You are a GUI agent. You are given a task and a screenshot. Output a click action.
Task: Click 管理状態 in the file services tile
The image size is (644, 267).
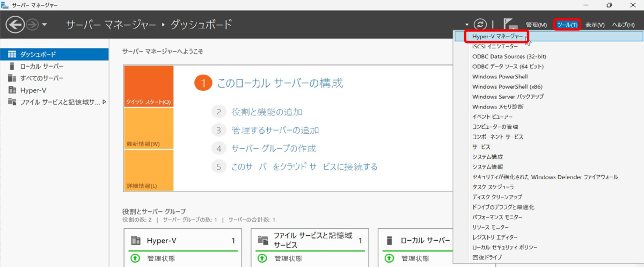pos(288,258)
